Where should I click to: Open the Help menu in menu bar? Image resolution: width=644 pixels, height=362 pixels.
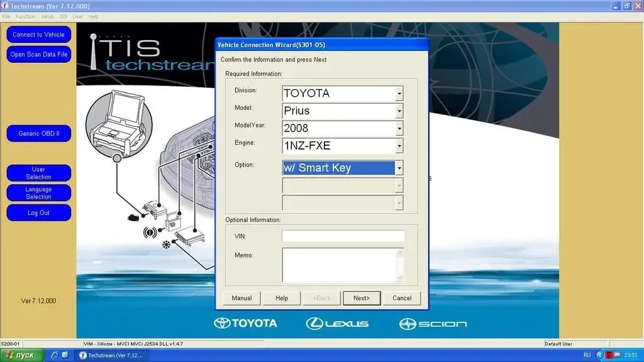point(94,16)
